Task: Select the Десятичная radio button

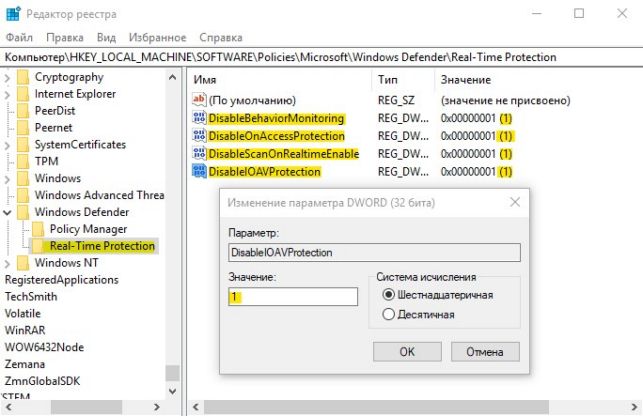Action: tap(388, 314)
